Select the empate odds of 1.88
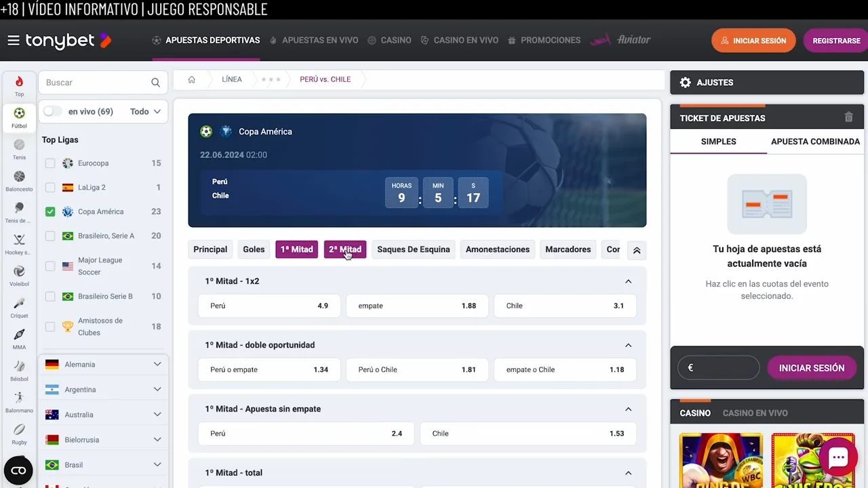Image resolution: width=868 pixels, height=488 pixels. 417,306
